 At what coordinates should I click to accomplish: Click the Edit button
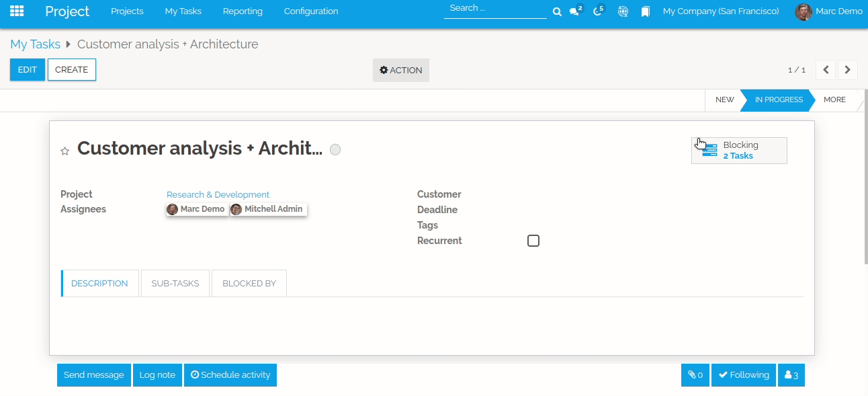click(x=28, y=70)
